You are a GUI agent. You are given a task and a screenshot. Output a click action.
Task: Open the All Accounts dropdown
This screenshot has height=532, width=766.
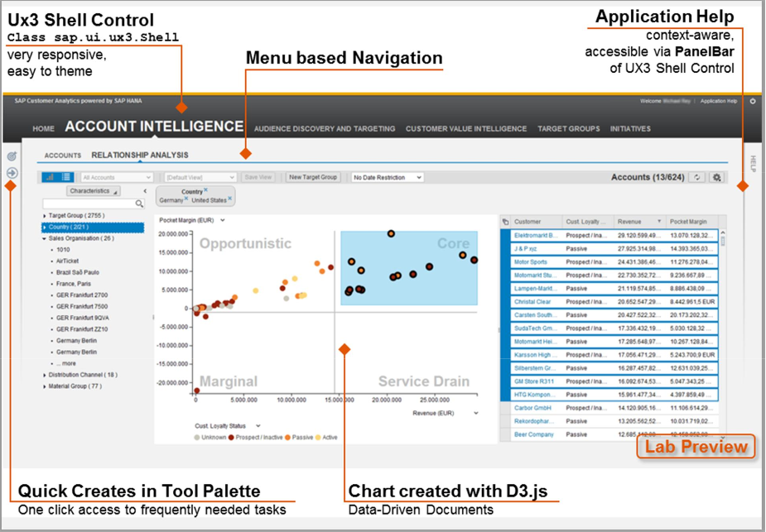(x=117, y=177)
